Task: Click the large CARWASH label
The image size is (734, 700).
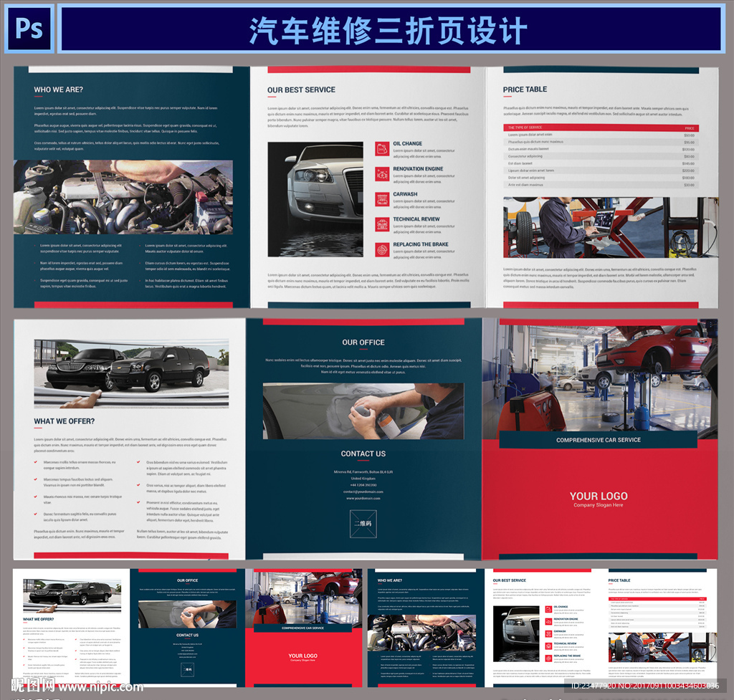Action: (x=405, y=194)
